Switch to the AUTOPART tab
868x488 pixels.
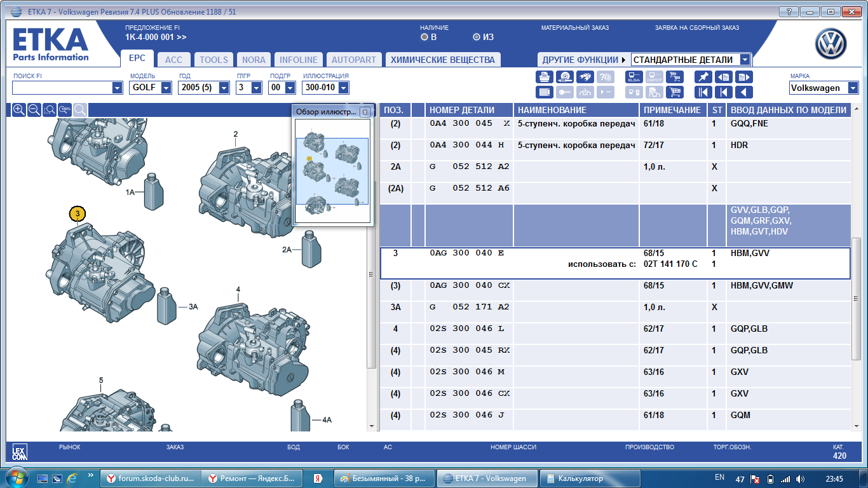[354, 60]
